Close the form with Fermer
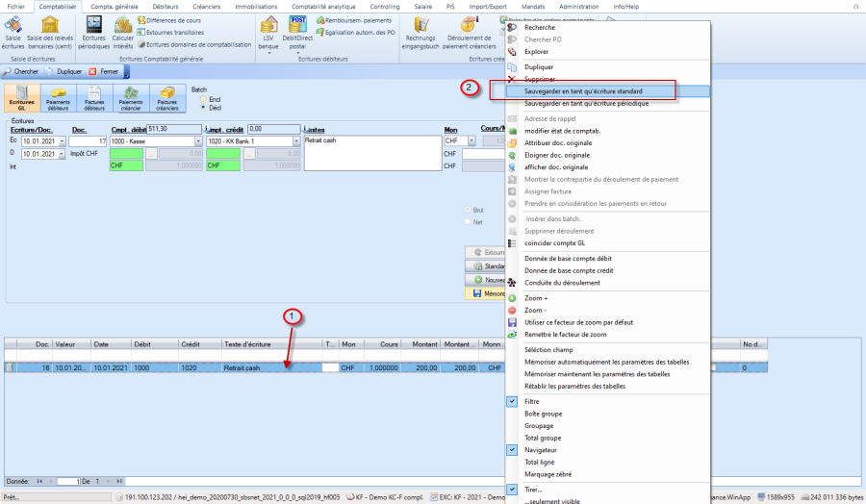Viewport: 866px width, 504px height. click(x=104, y=72)
